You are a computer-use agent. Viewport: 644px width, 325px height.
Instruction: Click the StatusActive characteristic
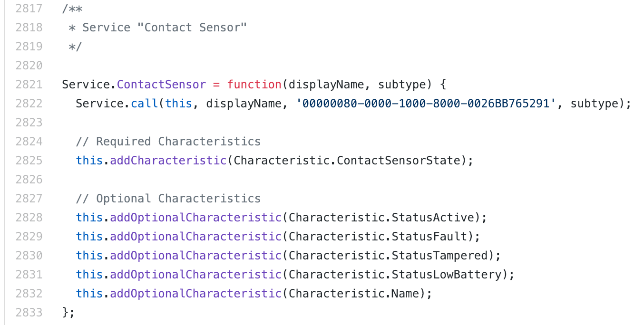pyautogui.click(x=433, y=218)
